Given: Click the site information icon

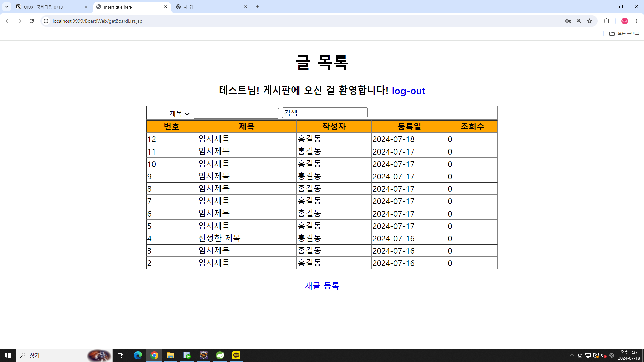Looking at the screenshot, I should coord(46,21).
